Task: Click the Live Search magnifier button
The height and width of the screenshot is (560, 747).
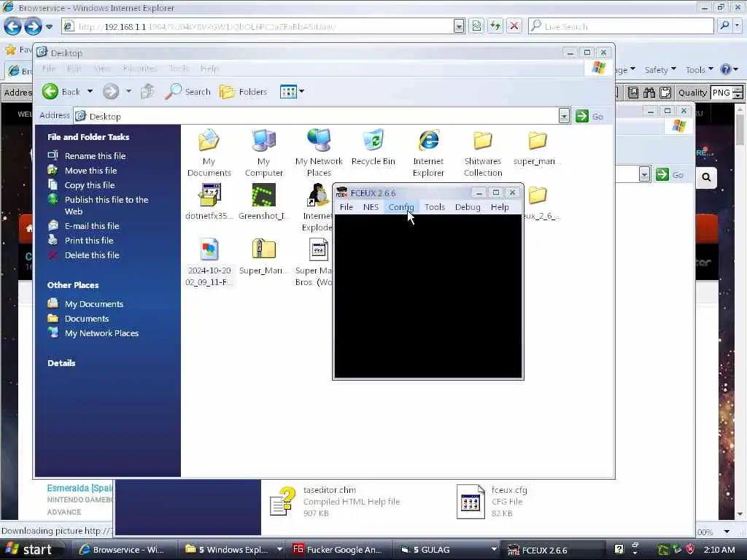Action: click(724, 26)
